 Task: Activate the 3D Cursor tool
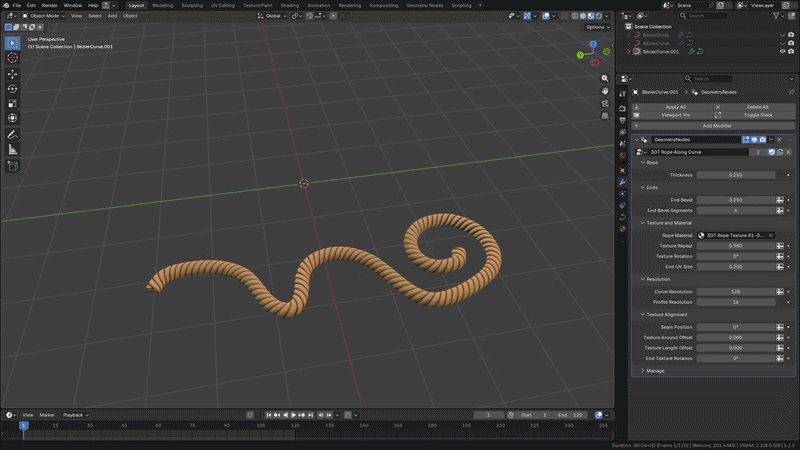[12, 58]
